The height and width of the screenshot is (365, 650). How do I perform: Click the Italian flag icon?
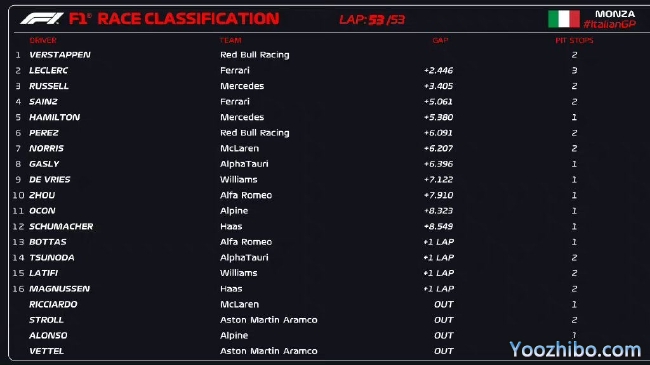[564, 19]
